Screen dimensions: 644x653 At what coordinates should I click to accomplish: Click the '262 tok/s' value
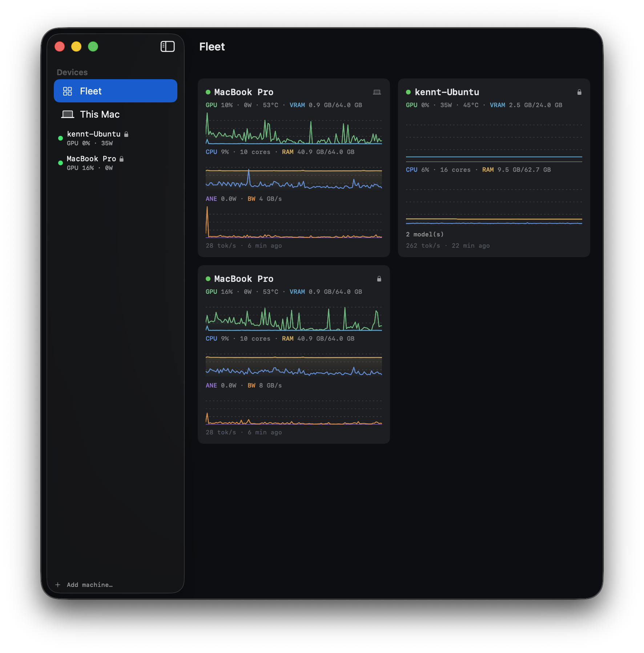click(423, 246)
